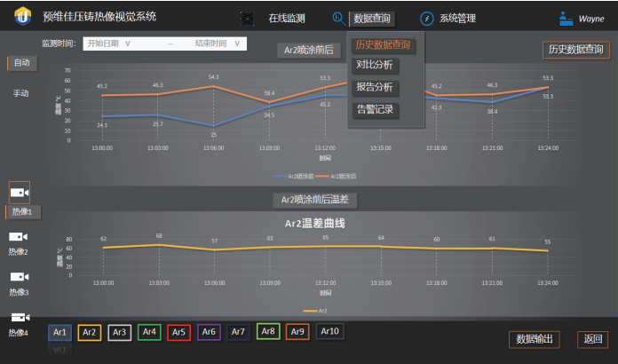Choose 报告分析 menu entry
Screen dimensions: 618x364
pos(375,87)
